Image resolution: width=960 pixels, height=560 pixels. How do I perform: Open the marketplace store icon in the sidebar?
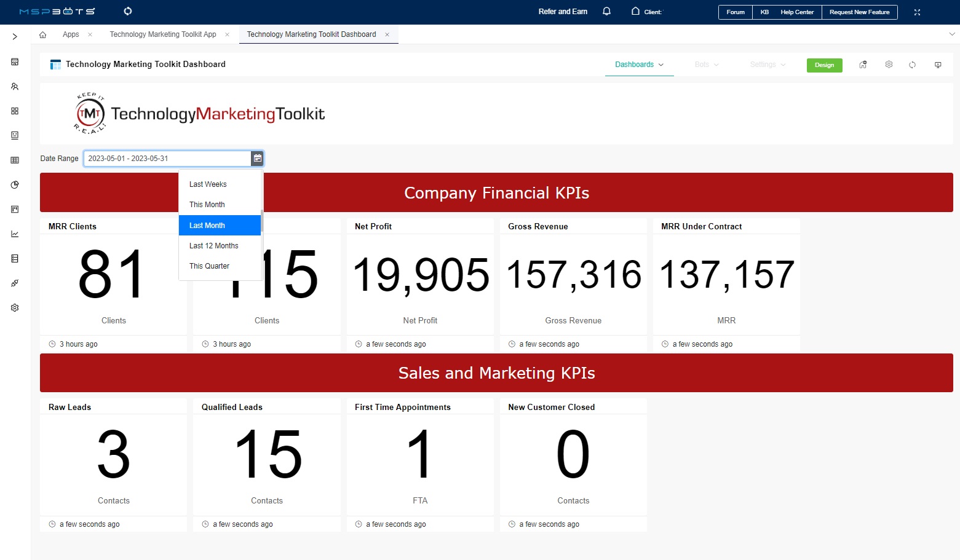pos(15,62)
